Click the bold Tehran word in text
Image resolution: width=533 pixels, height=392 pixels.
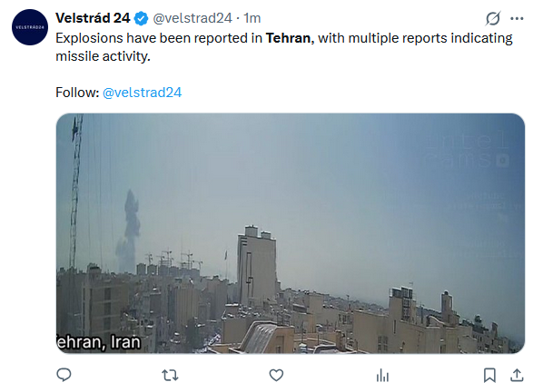pos(288,38)
